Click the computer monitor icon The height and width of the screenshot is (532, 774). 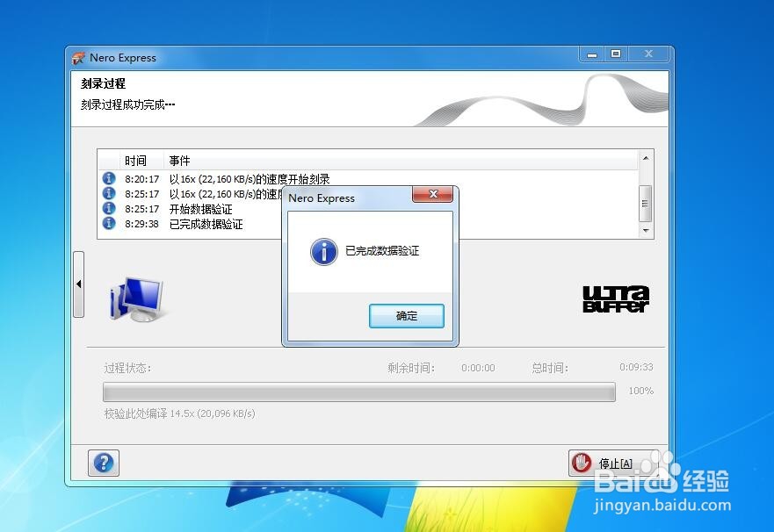[x=137, y=299]
